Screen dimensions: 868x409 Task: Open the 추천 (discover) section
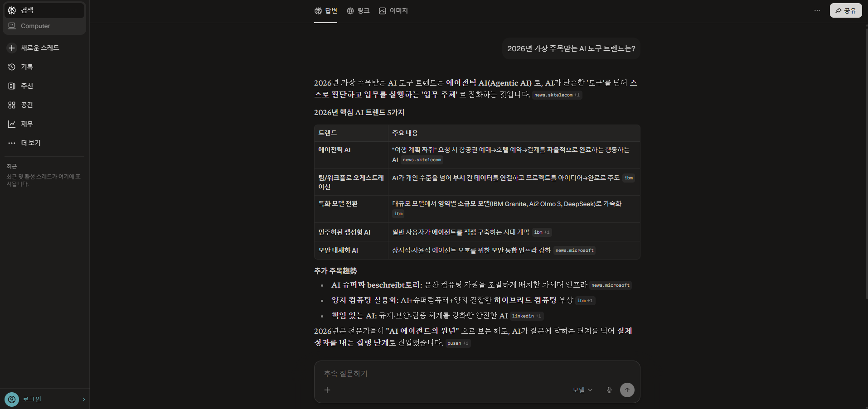[x=26, y=86]
